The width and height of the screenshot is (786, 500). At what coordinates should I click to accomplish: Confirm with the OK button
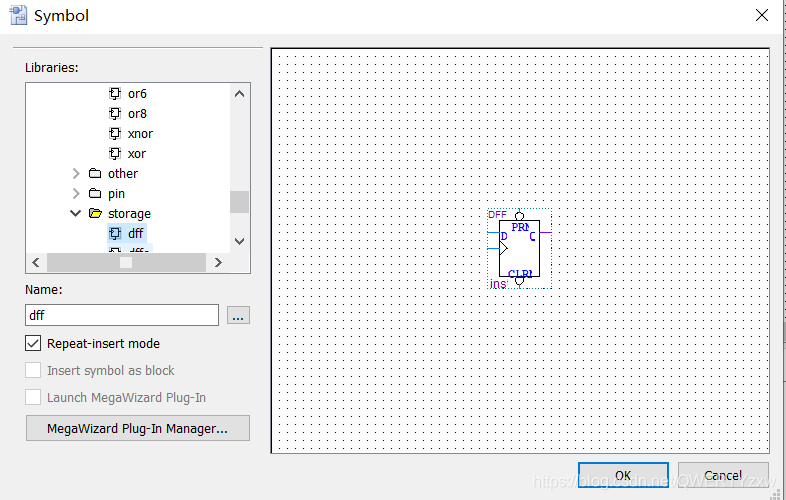tap(623, 475)
